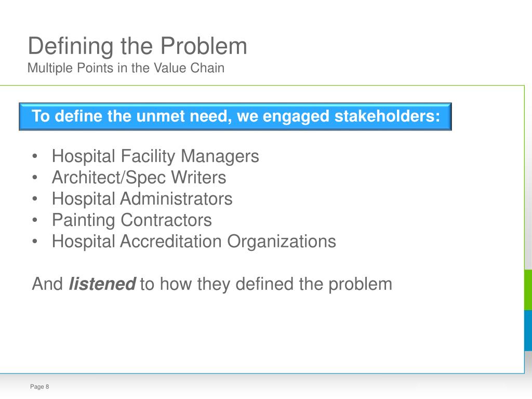This screenshot has height=399, width=532.
Task: Select the 'Hospital Administrators' bullet item
Action: [142, 199]
